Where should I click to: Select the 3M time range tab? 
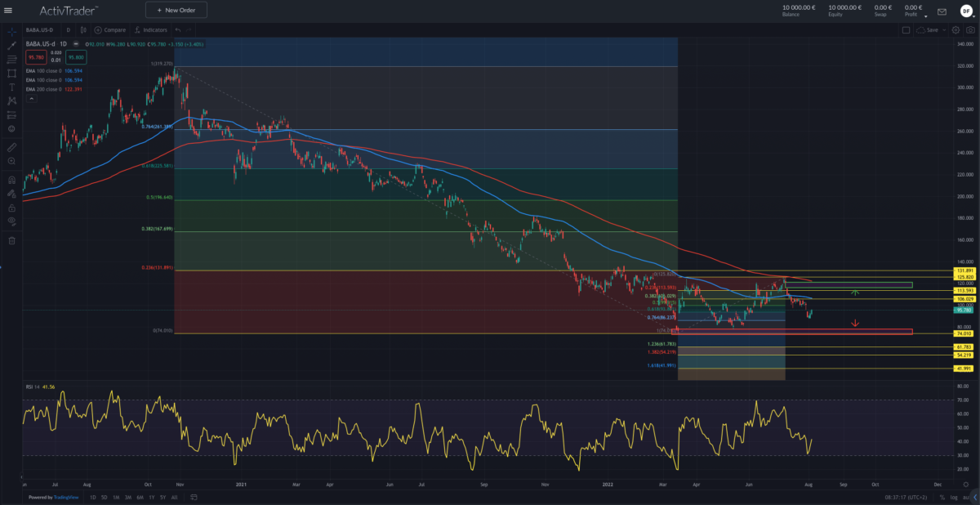pyautogui.click(x=128, y=497)
